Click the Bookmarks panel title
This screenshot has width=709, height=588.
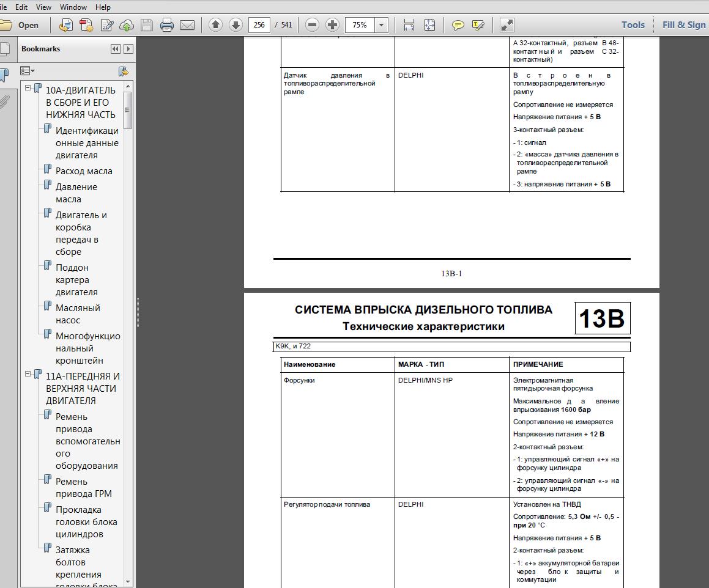point(41,49)
